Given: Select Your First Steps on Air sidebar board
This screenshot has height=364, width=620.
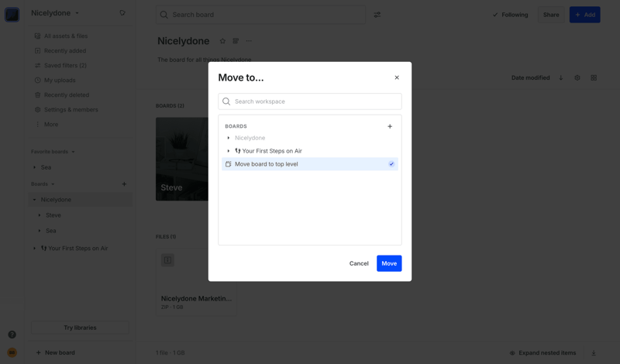Looking at the screenshot, I should point(74,249).
